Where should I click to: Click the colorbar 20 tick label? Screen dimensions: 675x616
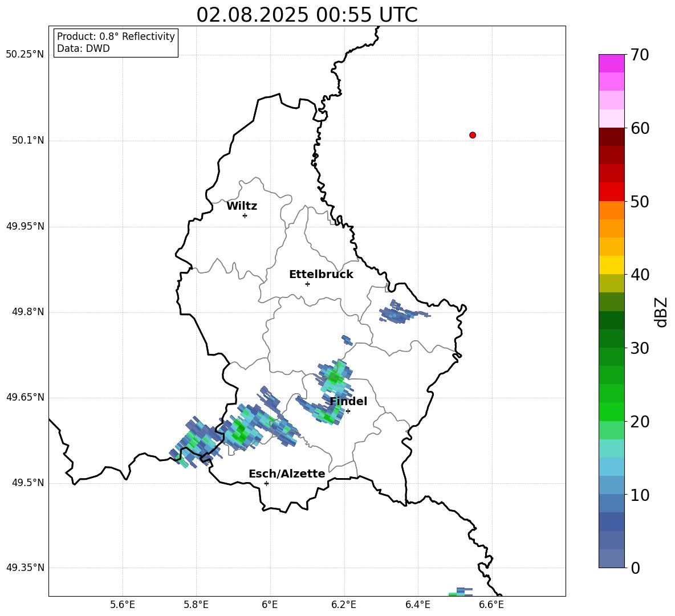[640, 422]
